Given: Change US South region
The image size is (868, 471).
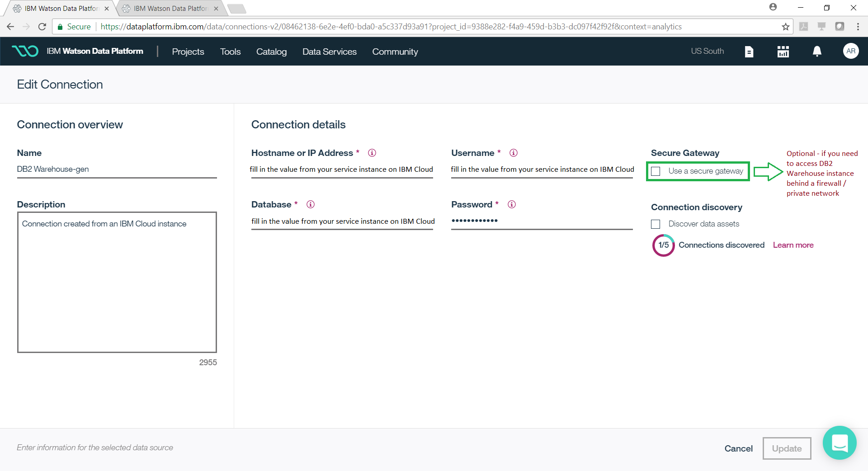Looking at the screenshot, I should (707, 51).
